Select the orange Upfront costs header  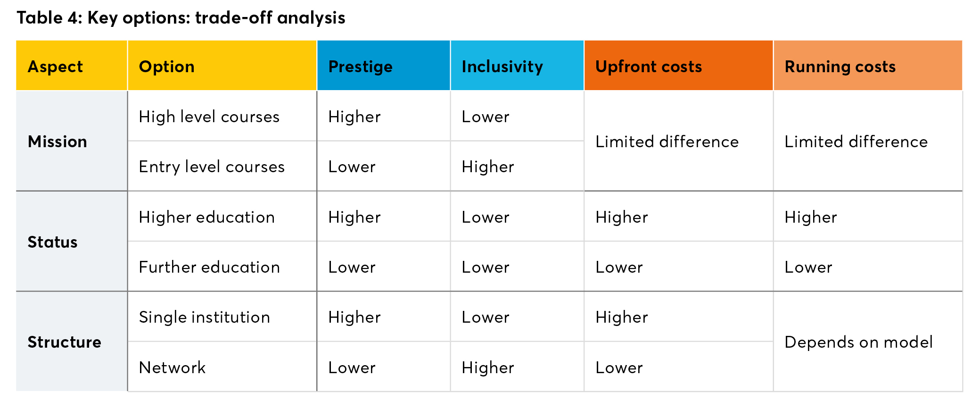click(x=649, y=67)
